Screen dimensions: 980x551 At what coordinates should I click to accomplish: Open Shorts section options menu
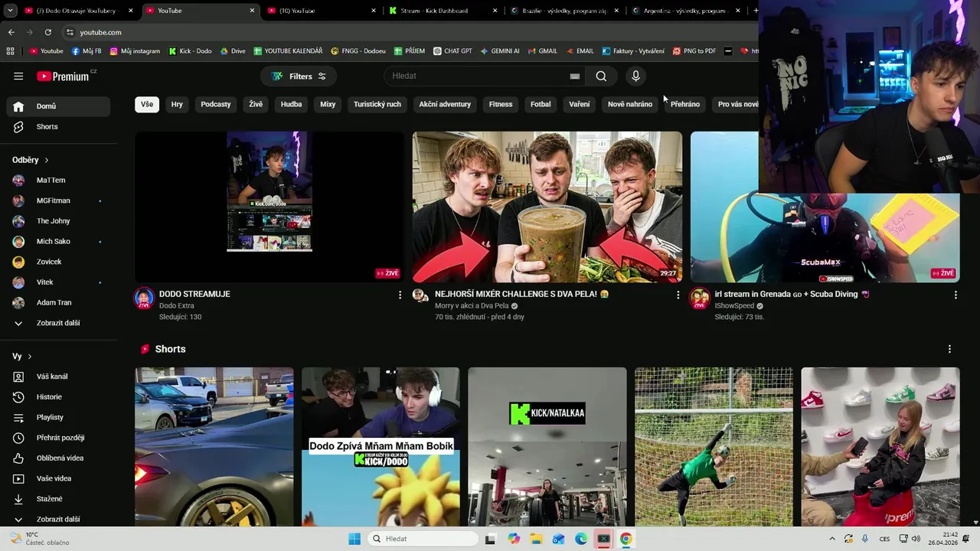949,349
